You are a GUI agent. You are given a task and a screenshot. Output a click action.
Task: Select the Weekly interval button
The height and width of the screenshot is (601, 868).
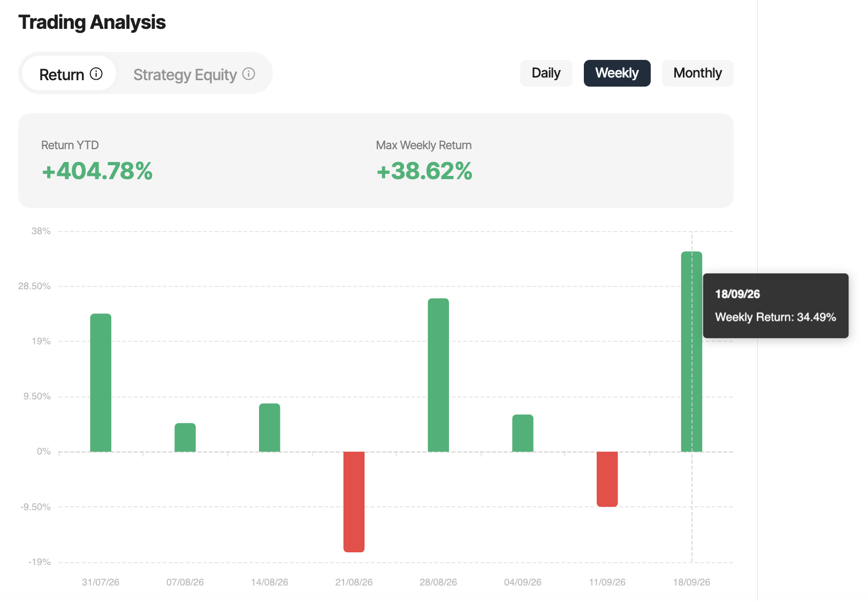(617, 73)
